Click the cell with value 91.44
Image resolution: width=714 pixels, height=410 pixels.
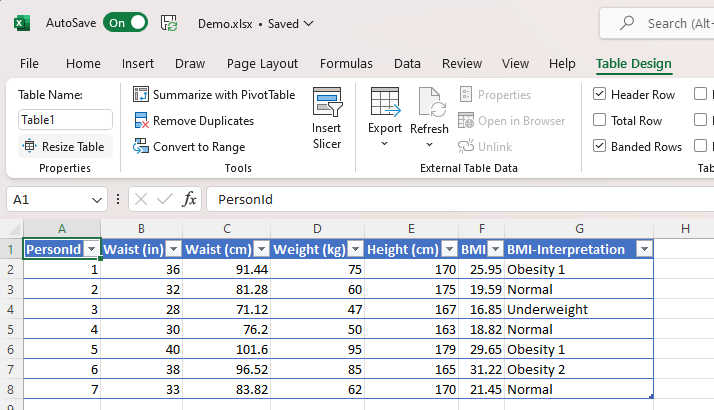click(x=226, y=269)
